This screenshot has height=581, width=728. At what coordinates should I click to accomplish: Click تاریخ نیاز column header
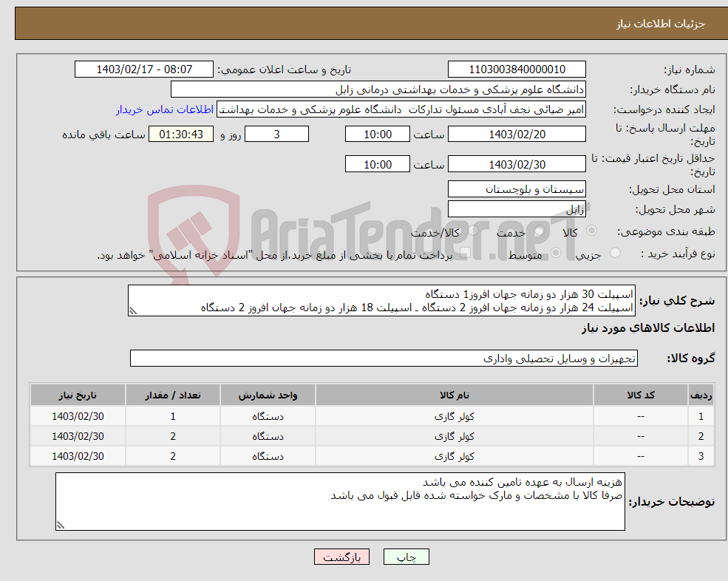78,395
